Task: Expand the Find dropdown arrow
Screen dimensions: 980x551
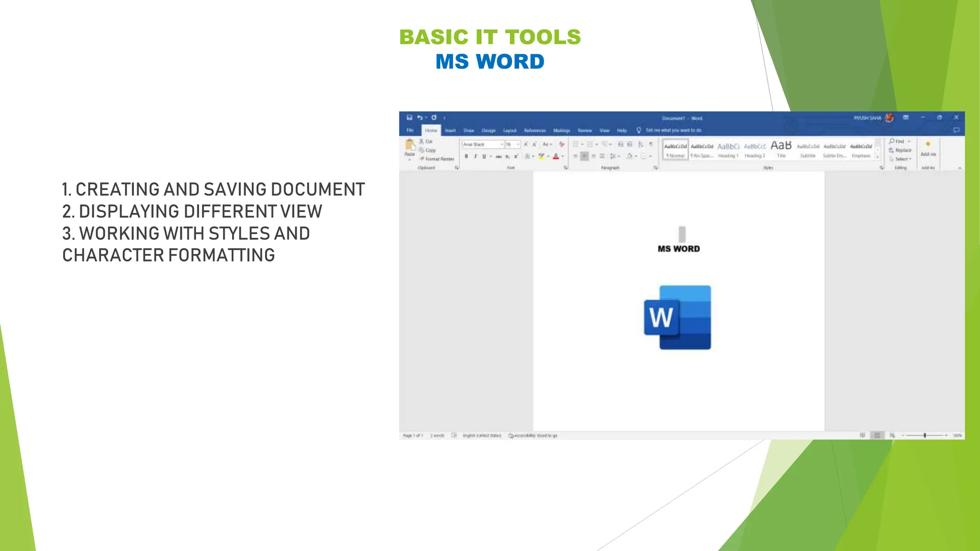Action: click(909, 142)
